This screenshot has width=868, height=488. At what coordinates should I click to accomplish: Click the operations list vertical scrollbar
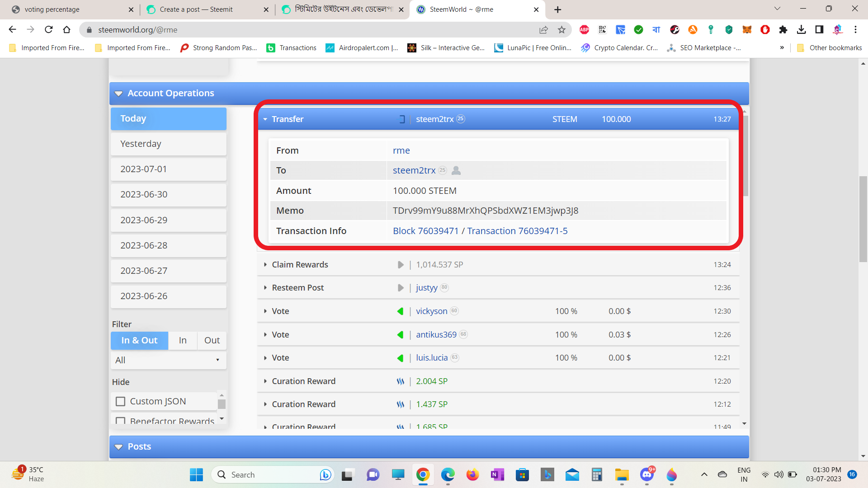pyautogui.click(x=745, y=156)
